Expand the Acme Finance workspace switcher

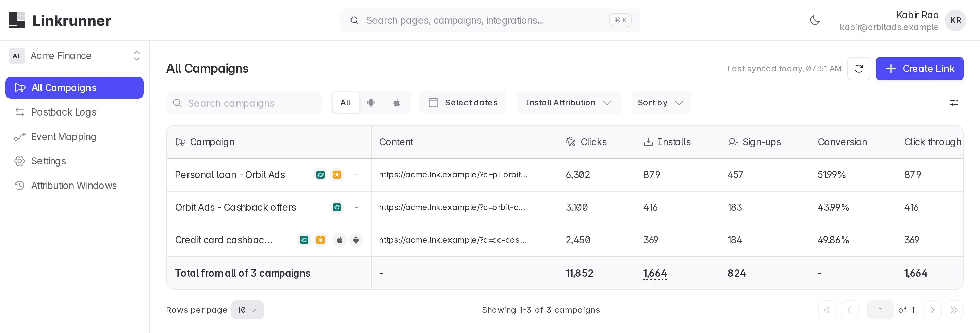click(75, 56)
